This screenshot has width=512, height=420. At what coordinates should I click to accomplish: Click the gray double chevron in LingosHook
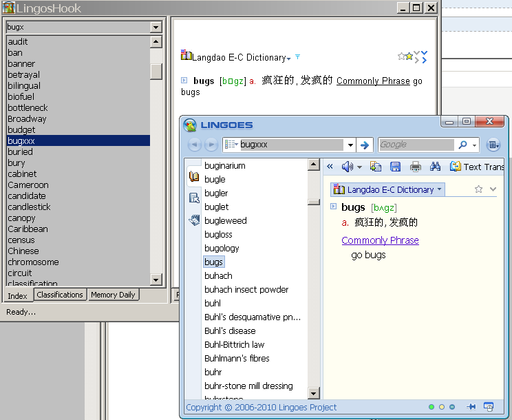[416, 57]
